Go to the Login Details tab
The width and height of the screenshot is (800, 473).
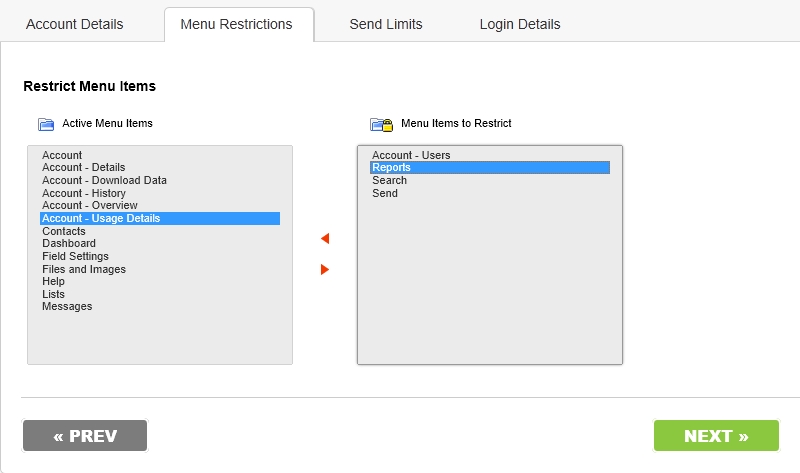(520, 24)
